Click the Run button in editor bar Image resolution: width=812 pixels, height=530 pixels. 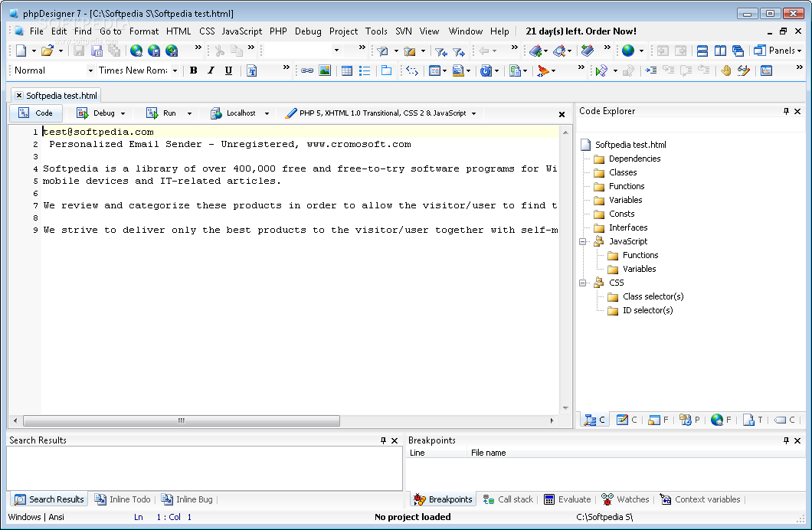coord(162,113)
